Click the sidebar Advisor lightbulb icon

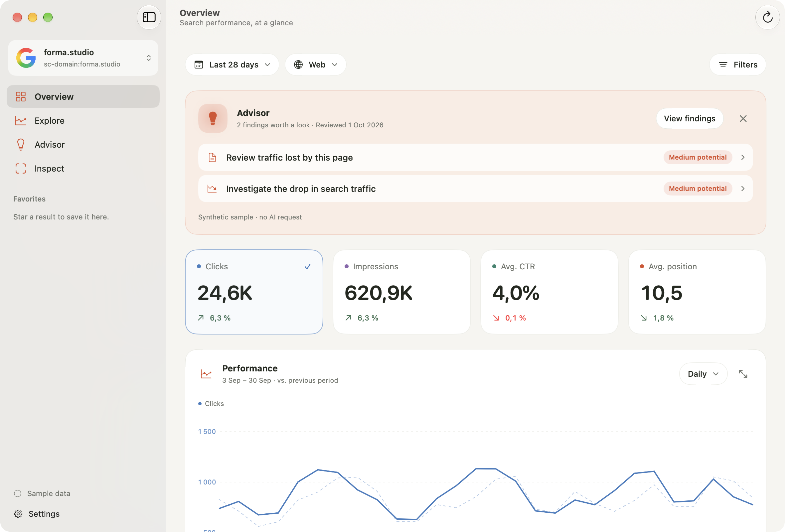click(x=21, y=145)
